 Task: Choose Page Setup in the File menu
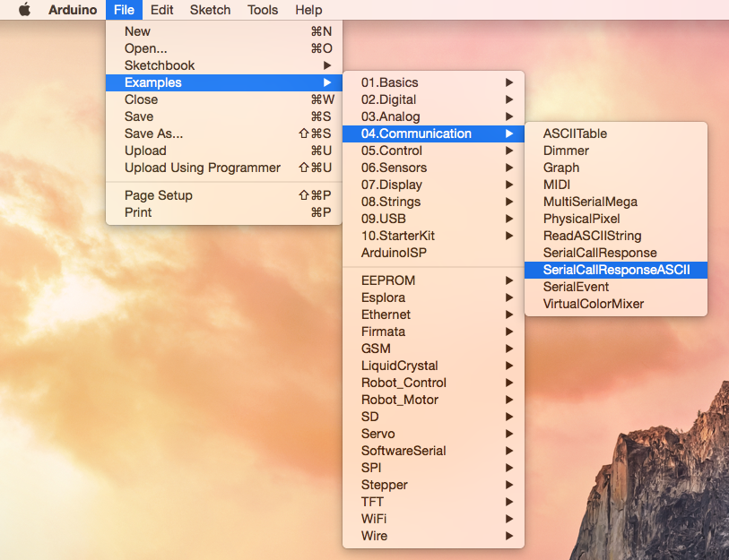224,195
